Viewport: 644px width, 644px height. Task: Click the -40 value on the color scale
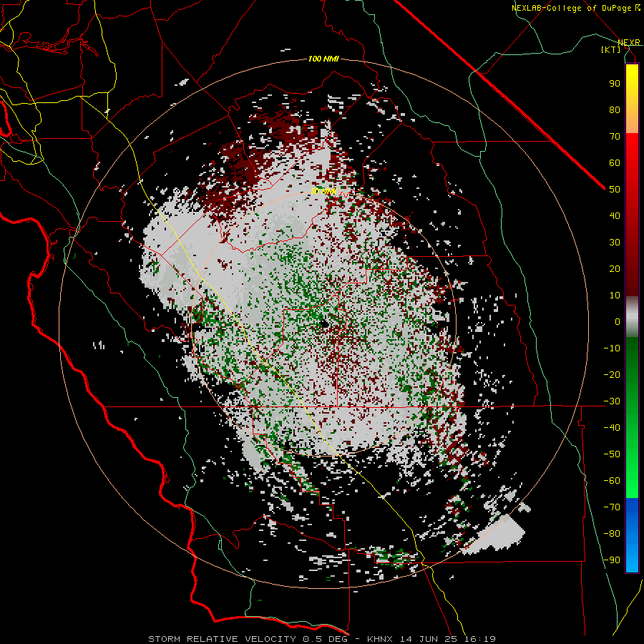(612, 428)
